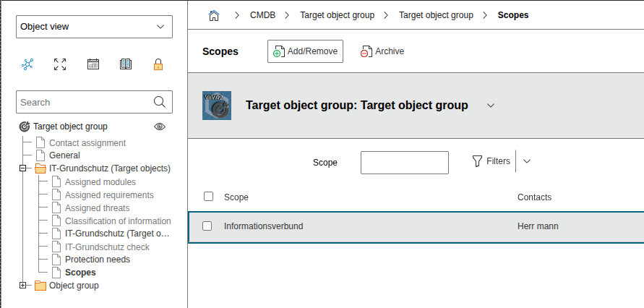Expand the Object group tree node
Viewport: 644px width, 308px height.
pos(23,286)
